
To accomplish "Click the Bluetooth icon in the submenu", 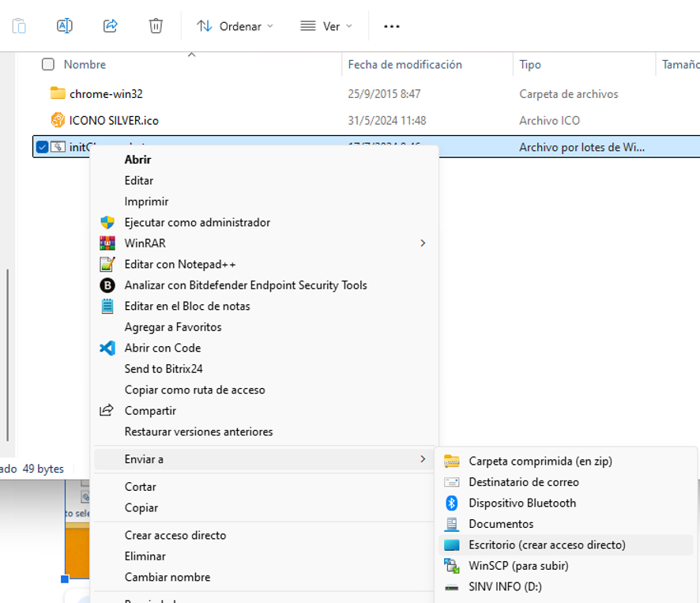I will pyautogui.click(x=451, y=503).
